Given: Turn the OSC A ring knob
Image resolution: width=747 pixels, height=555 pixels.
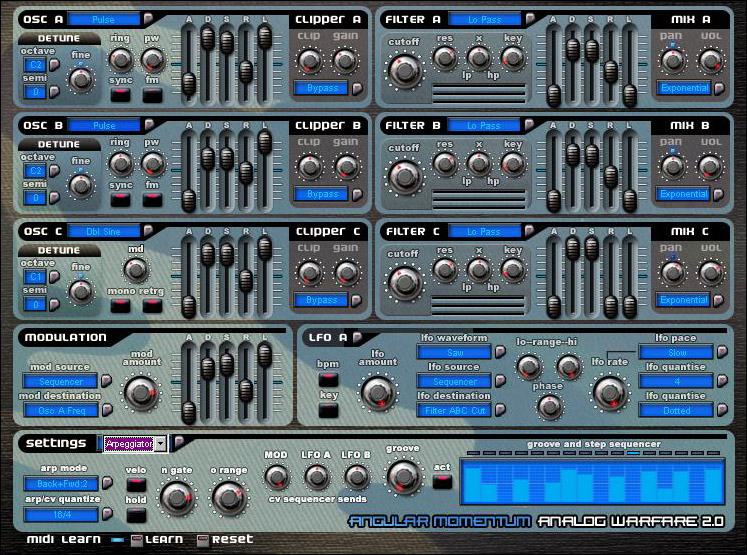Looking at the screenshot, I should coord(121,60).
